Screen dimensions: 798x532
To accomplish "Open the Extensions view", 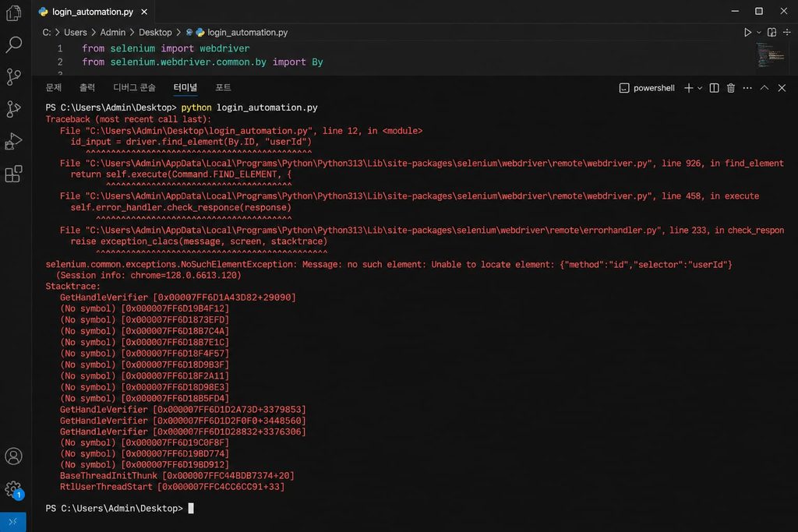I will (14, 174).
